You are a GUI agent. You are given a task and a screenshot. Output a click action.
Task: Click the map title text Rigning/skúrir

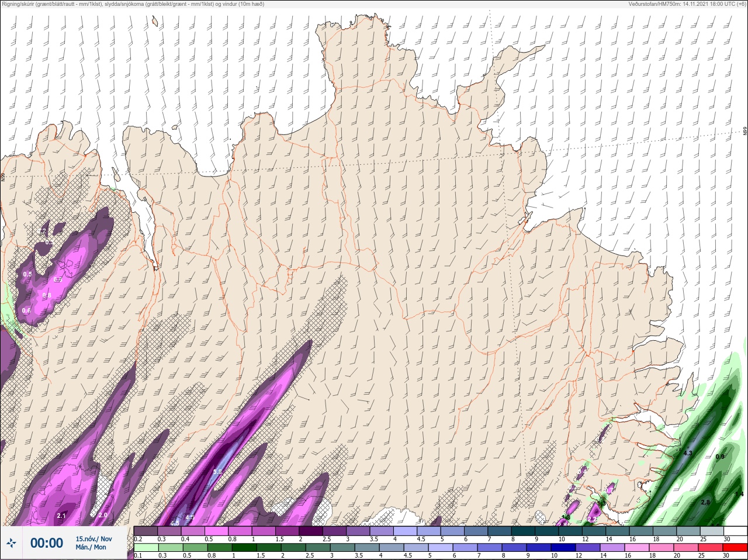(18, 4)
